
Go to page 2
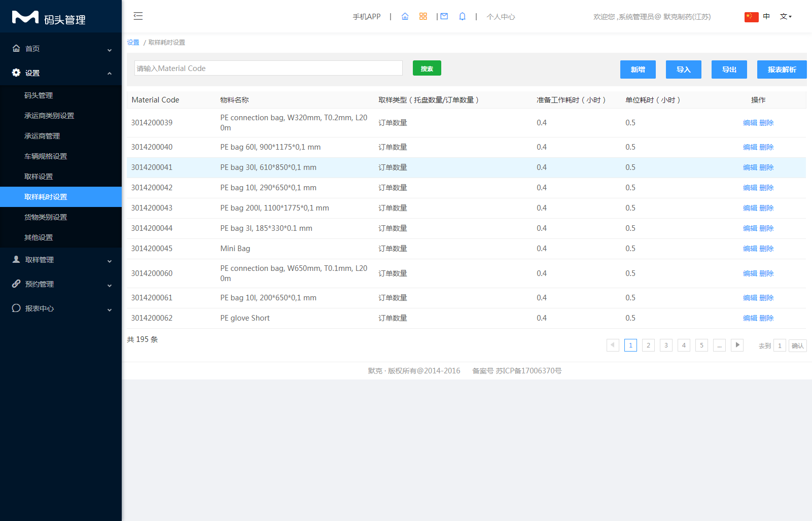coord(648,345)
